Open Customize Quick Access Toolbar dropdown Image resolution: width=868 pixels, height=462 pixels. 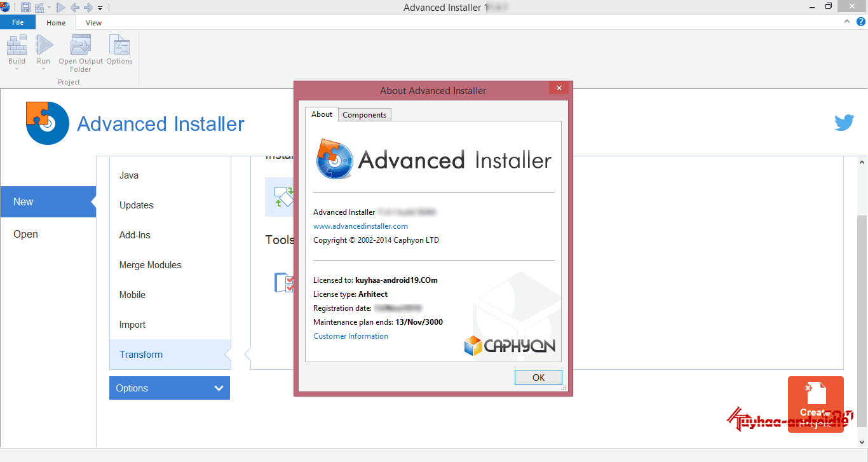[x=100, y=8]
